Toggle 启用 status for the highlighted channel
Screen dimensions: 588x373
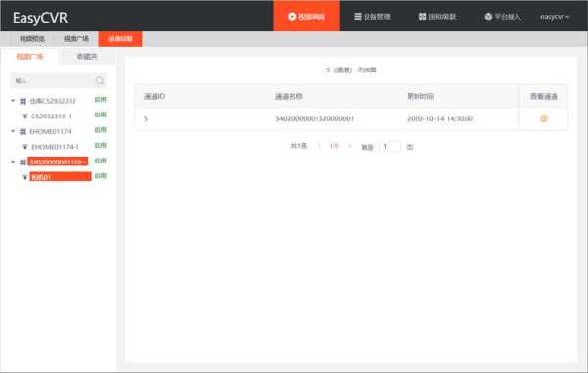pos(101,176)
